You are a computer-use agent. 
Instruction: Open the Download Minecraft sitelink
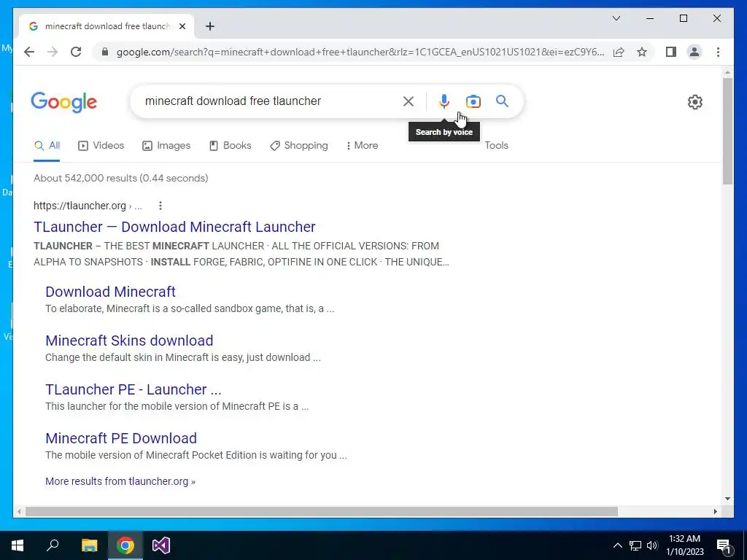(x=111, y=292)
